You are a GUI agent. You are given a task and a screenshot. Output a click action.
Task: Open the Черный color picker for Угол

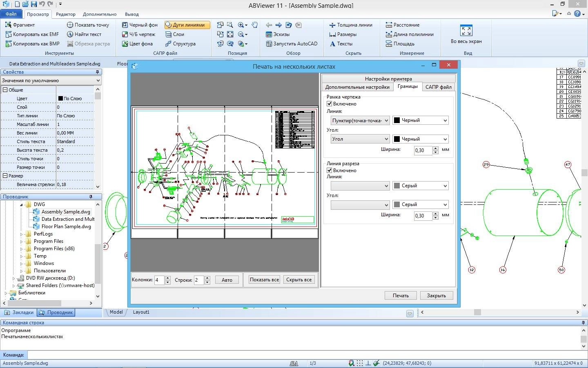(x=421, y=139)
